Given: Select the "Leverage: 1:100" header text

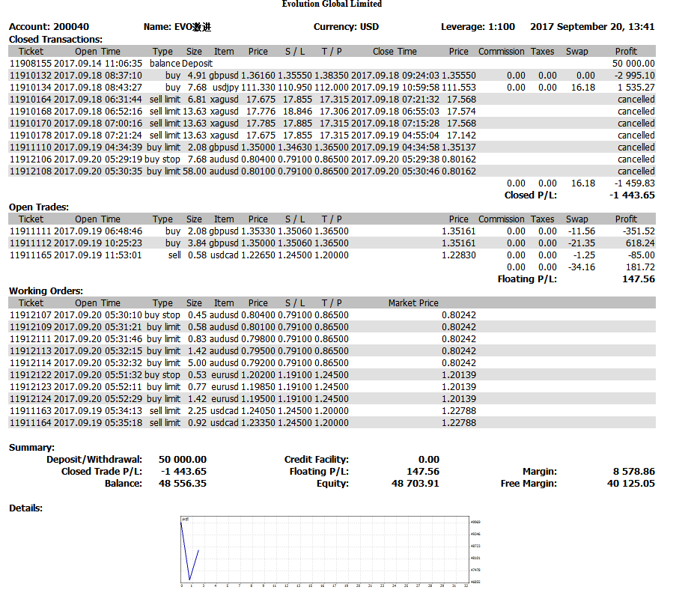Looking at the screenshot, I should (478, 27).
